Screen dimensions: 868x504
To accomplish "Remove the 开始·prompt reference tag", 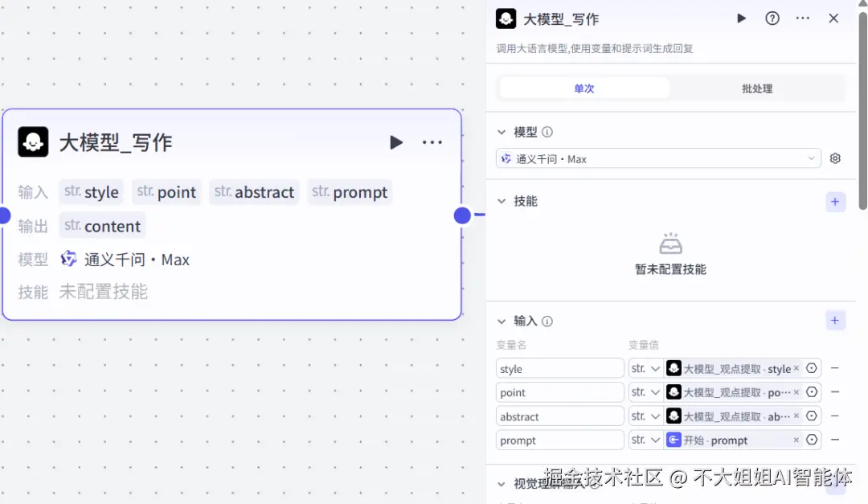I will tap(796, 440).
